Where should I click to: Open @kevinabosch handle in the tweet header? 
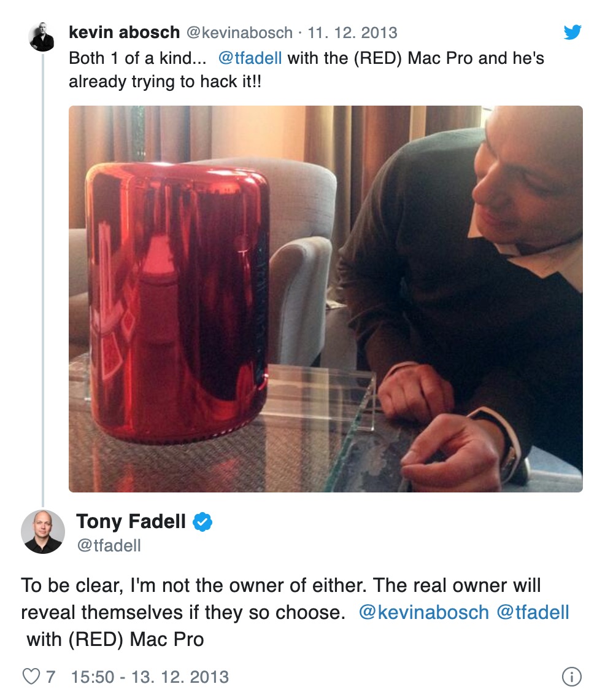click(x=239, y=32)
